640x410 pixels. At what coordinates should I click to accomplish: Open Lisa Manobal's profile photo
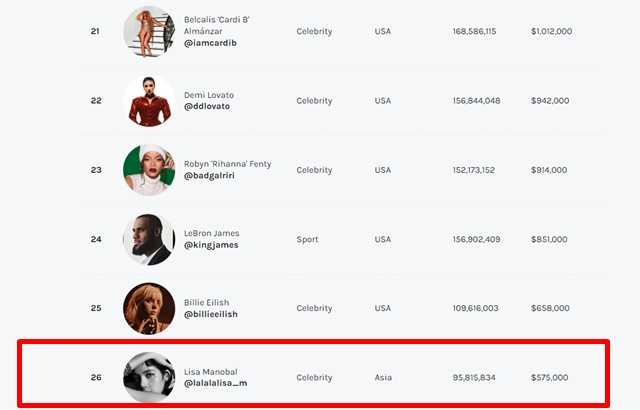coord(149,378)
